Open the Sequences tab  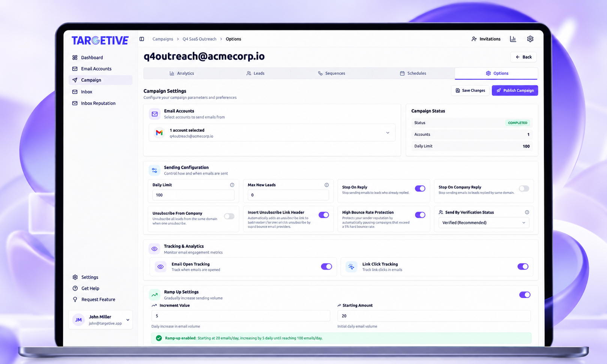(x=331, y=73)
